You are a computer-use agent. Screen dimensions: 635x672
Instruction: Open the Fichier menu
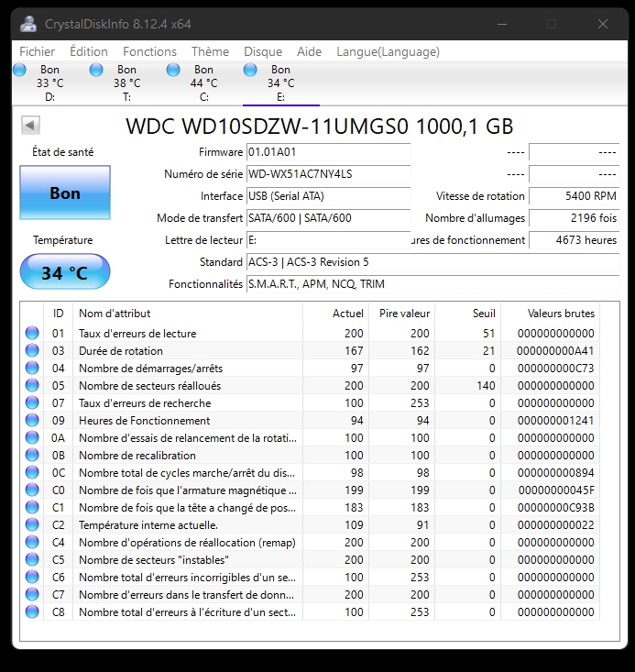pyautogui.click(x=38, y=52)
